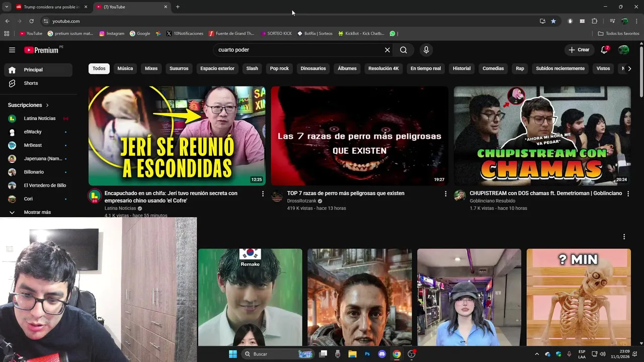Select the Resolución 4K filter chip

point(383,68)
